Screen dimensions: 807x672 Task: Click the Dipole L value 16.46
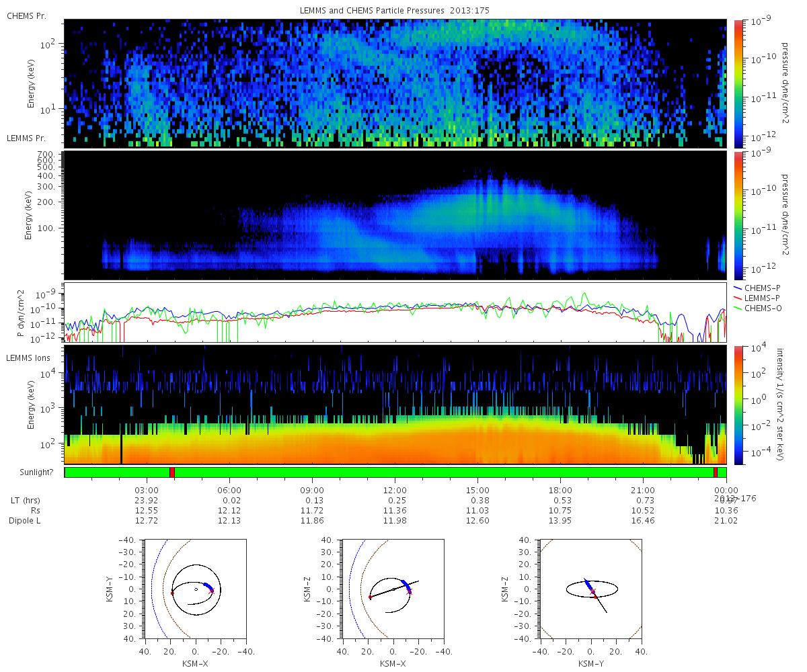[643, 521]
